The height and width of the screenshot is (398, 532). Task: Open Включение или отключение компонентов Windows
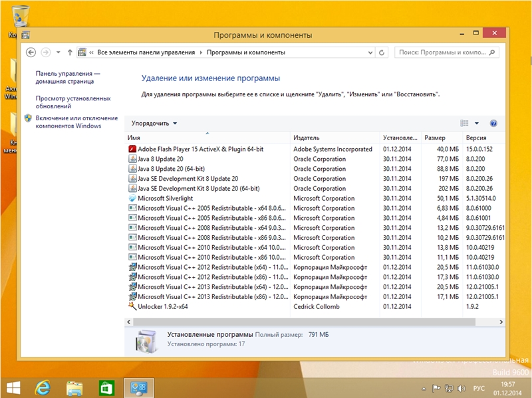point(76,122)
